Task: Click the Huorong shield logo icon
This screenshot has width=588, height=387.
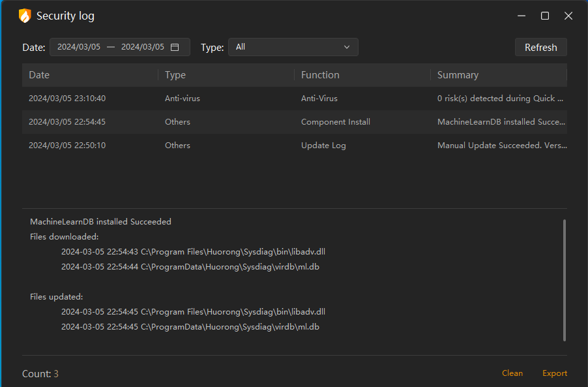Action: coord(25,16)
